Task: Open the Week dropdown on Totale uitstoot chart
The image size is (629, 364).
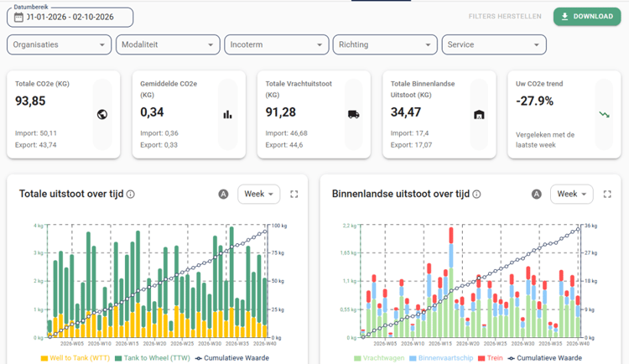Action: click(259, 195)
